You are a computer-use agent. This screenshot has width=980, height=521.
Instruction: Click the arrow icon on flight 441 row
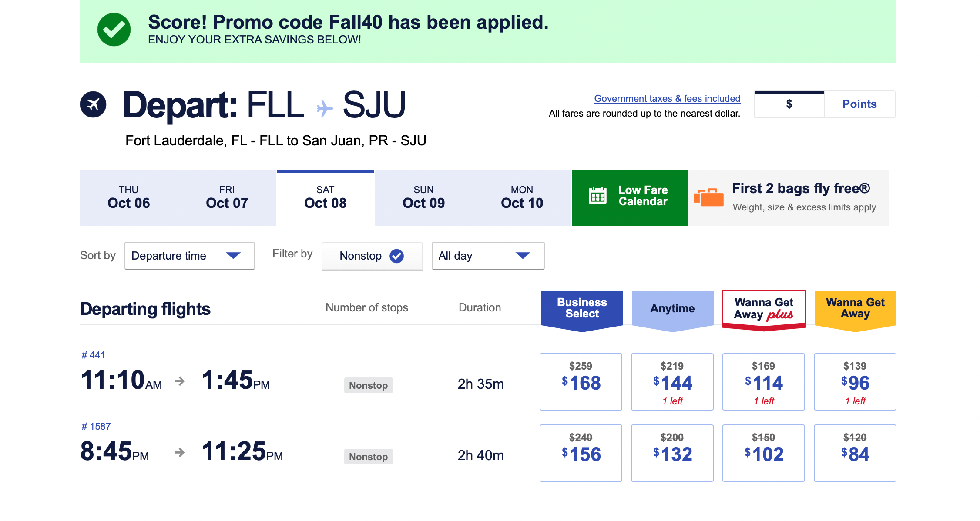tap(179, 381)
